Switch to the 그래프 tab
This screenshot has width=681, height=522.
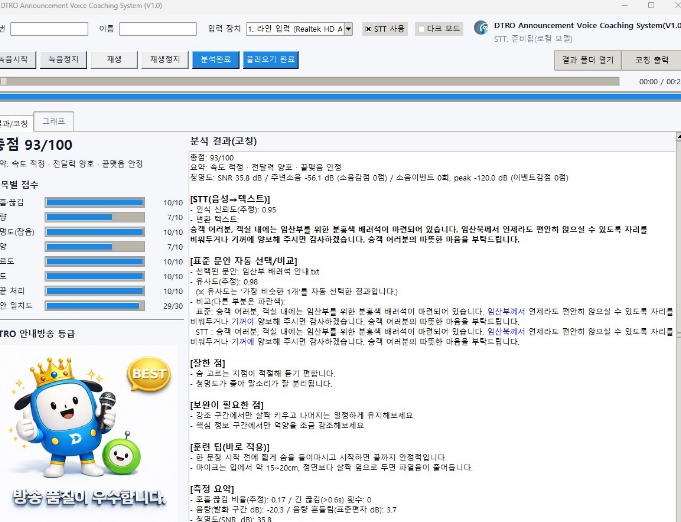tap(50, 120)
